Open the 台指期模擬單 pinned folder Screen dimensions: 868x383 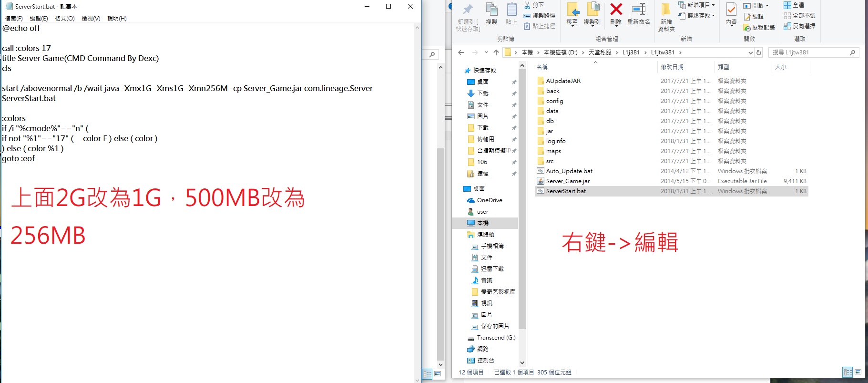pyautogui.click(x=493, y=151)
